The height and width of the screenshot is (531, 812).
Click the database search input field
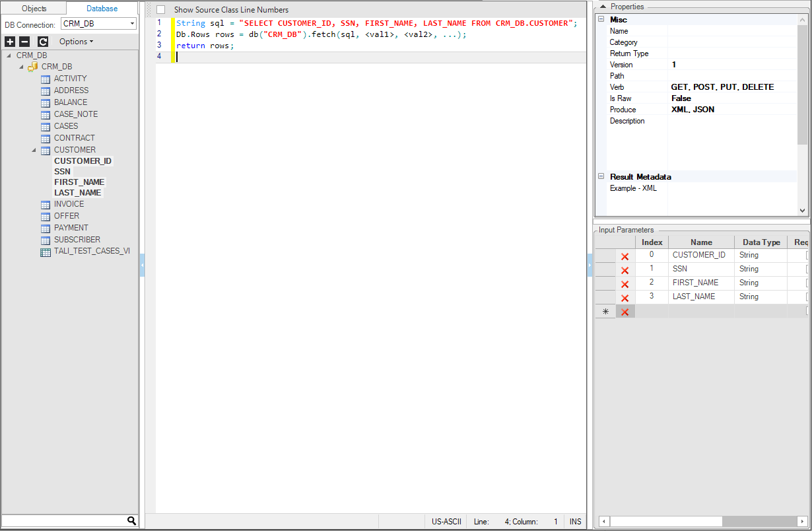click(63, 520)
